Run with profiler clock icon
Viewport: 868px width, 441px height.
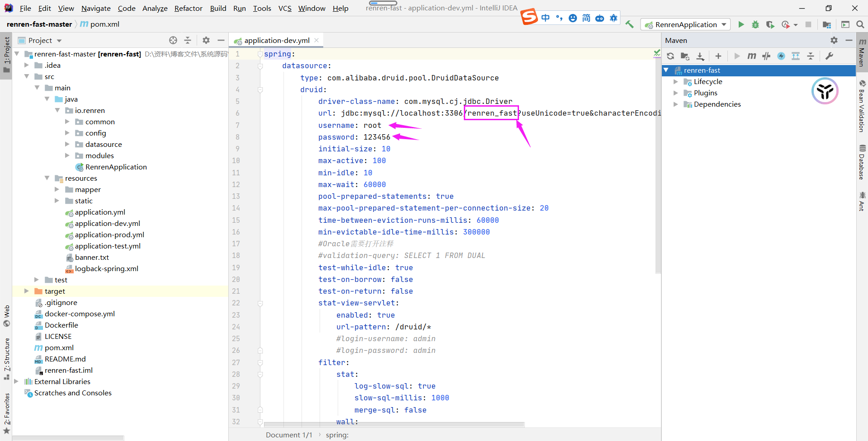point(786,24)
